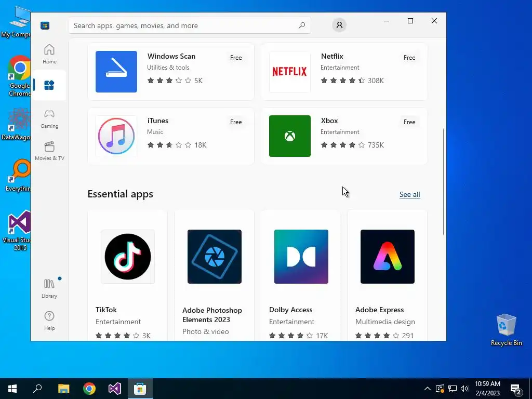
Task: Open the Gaming section
Action: (x=49, y=119)
